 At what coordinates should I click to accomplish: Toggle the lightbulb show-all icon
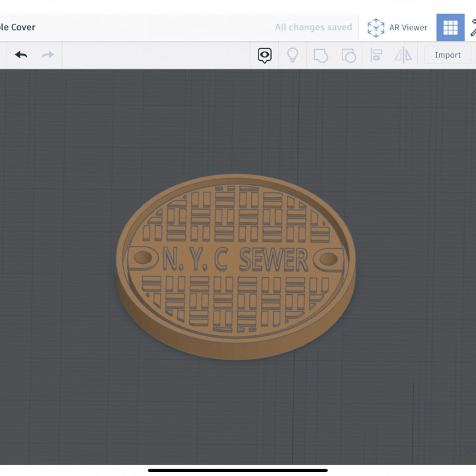click(293, 56)
